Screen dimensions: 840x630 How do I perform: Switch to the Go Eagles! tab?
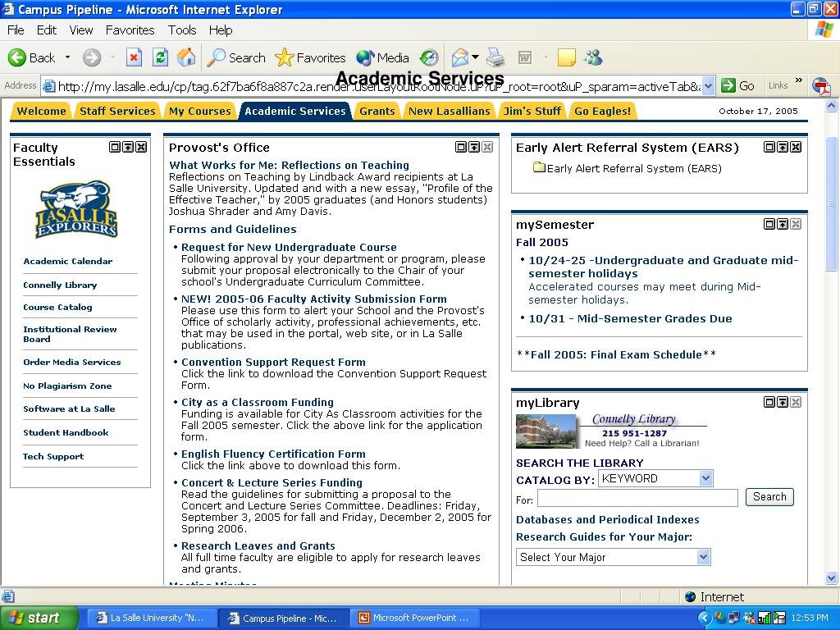[603, 111]
